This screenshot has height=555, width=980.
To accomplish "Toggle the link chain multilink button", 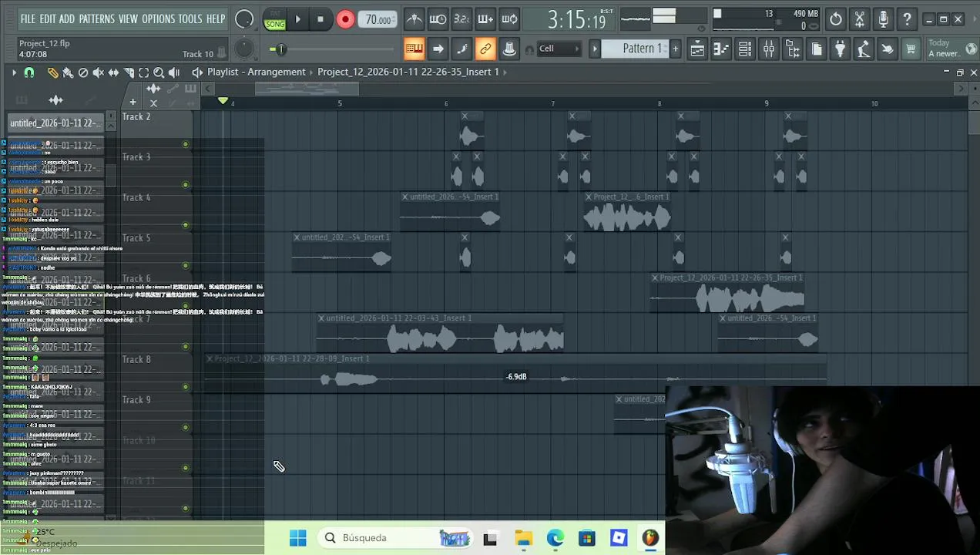I will [485, 49].
